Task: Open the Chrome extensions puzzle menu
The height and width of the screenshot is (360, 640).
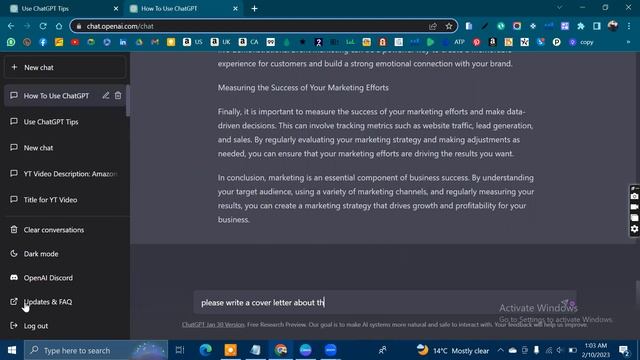Action: (x=581, y=26)
